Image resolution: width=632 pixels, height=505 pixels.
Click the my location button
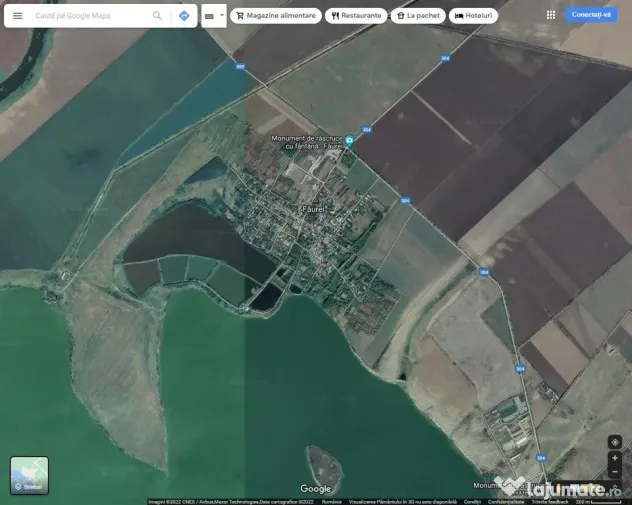click(614, 442)
